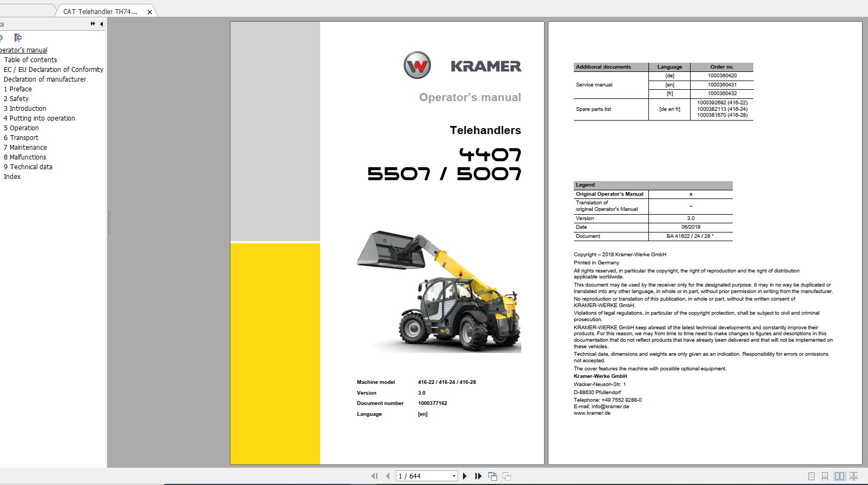Click order number 1000360432 in table
The image size is (868, 485).
tap(722, 94)
